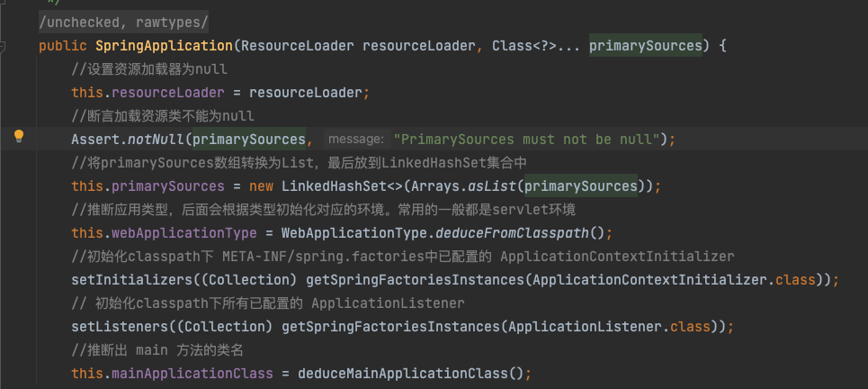Screen dimensions: 868x389
Task: Click the "webApplicationType" field
Action: coord(183,232)
